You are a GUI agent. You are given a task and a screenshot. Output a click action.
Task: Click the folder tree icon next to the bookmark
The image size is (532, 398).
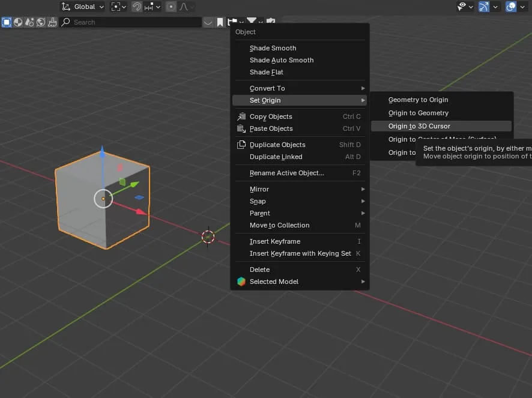[x=232, y=22]
